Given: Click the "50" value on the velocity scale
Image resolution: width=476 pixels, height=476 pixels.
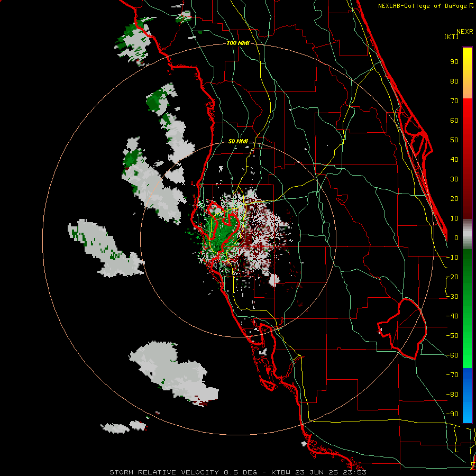Looking at the screenshot, I should click(x=454, y=140).
